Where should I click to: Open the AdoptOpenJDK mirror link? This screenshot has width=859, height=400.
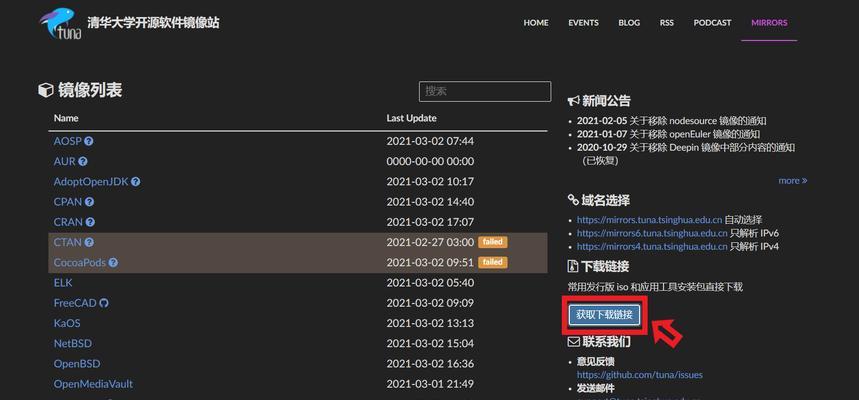pos(91,181)
